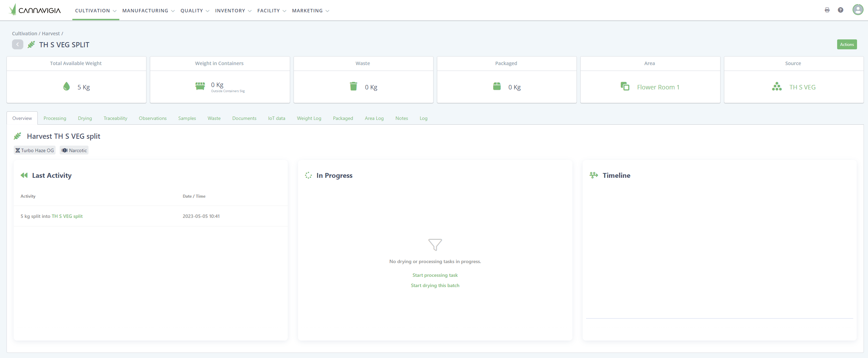Switch to the Drying tab

pos(85,118)
